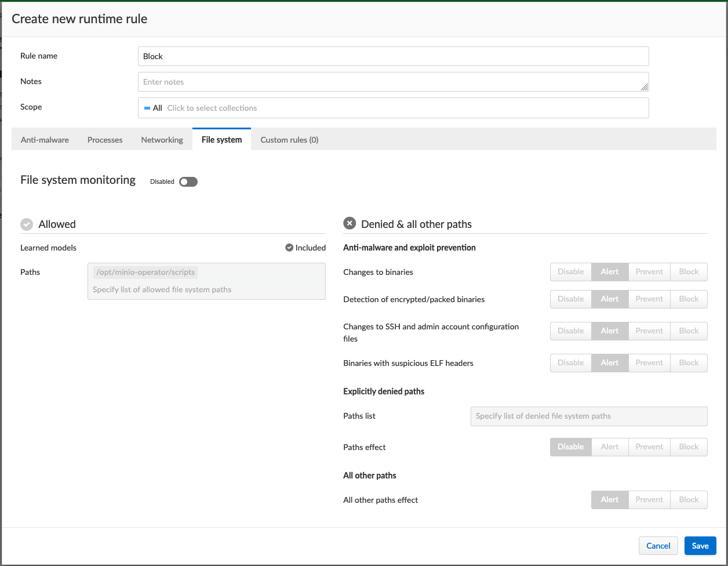Set Paths effect to Alert

tap(610, 447)
